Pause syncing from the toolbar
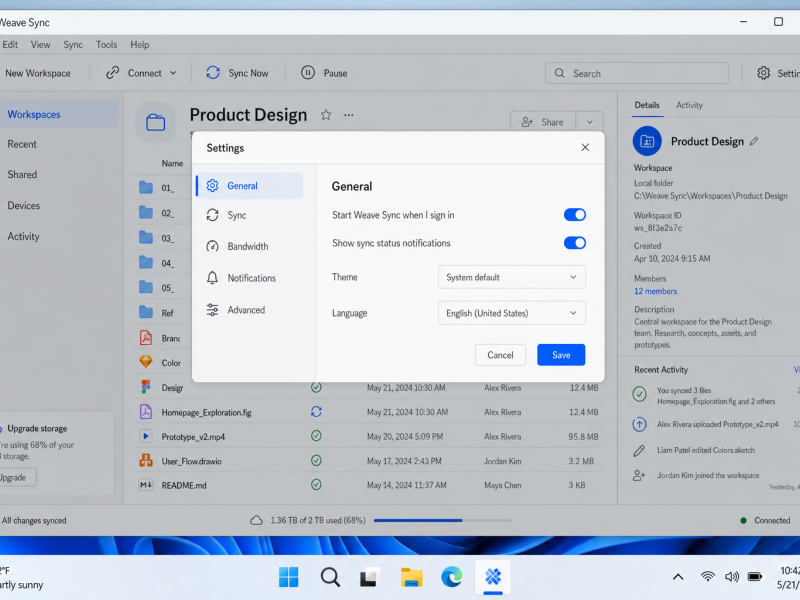 coord(324,73)
